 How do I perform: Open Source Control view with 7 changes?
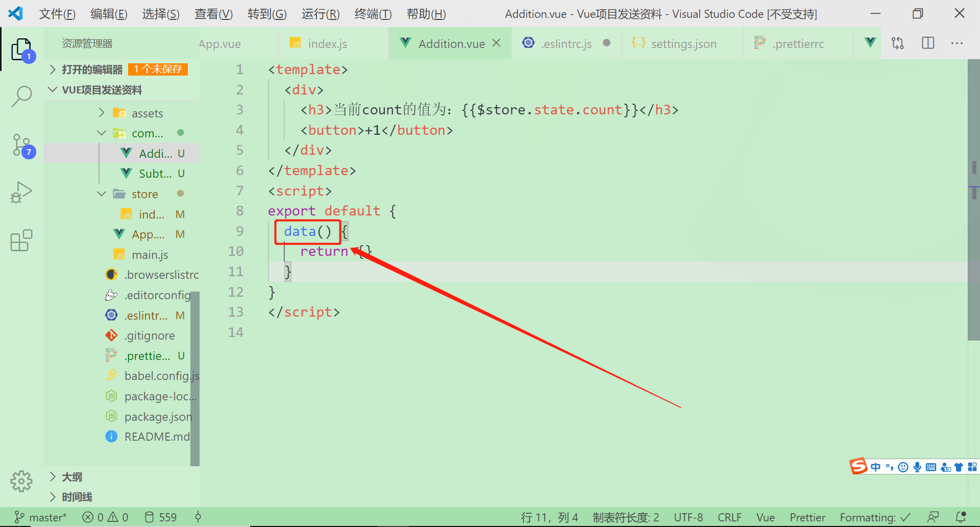click(x=22, y=146)
